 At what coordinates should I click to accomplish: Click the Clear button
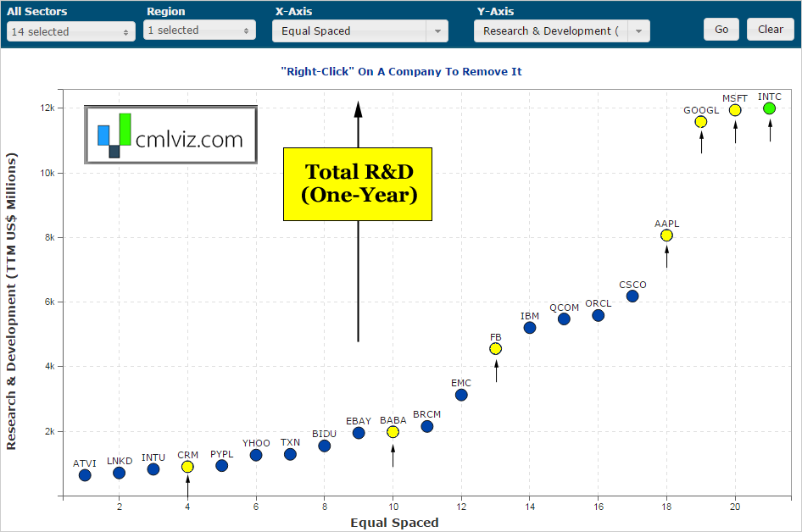click(771, 30)
